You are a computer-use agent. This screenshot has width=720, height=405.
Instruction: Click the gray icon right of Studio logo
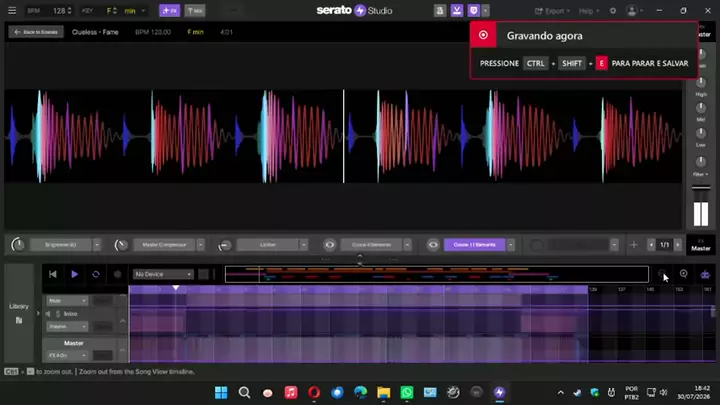tap(439, 11)
